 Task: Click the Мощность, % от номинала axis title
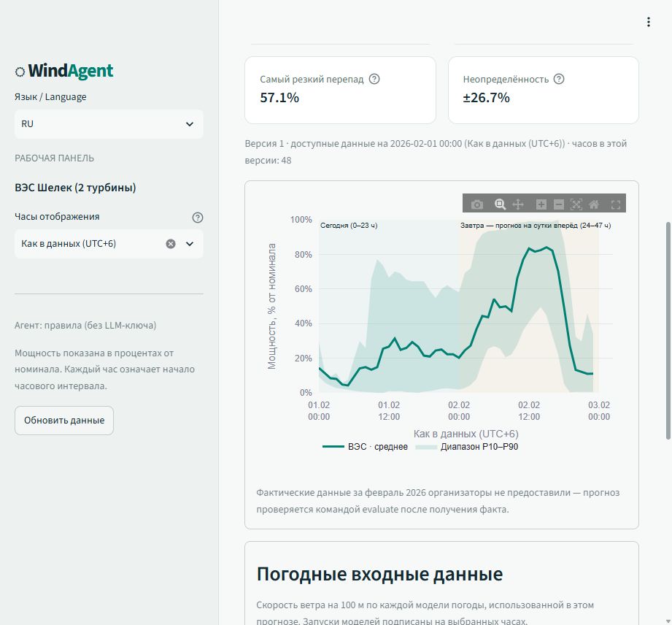pyautogui.click(x=271, y=306)
